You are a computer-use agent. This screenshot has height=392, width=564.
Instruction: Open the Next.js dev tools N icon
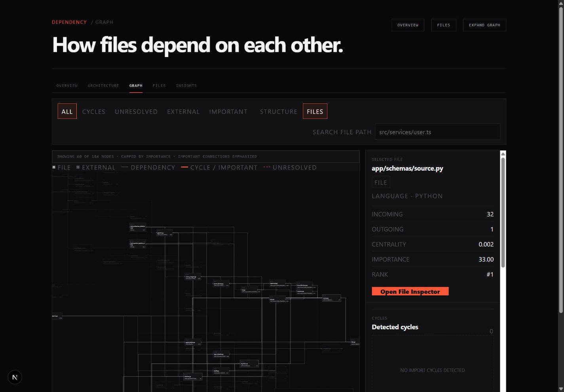[15, 377]
